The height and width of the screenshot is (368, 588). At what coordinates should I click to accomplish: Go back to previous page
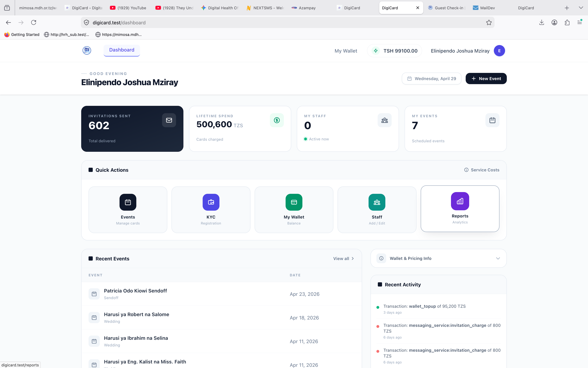click(8, 23)
